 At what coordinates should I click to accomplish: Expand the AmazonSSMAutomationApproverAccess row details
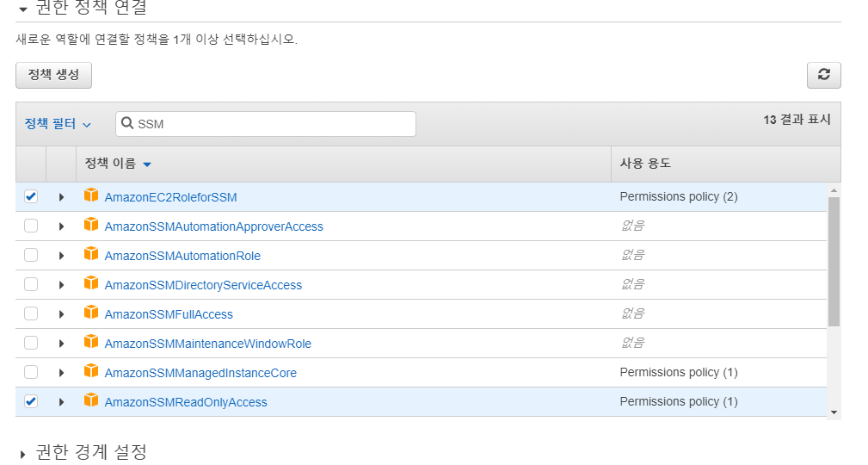click(x=61, y=226)
